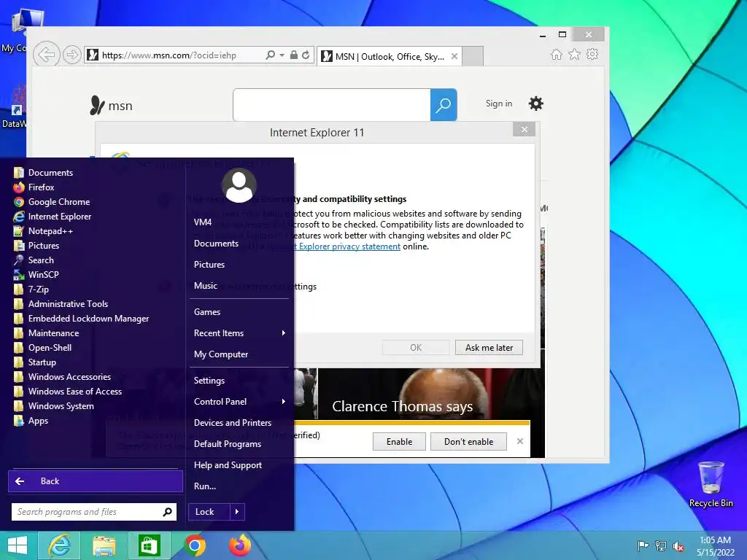Expand the Recent Items submenu

[x=239, y=332]
